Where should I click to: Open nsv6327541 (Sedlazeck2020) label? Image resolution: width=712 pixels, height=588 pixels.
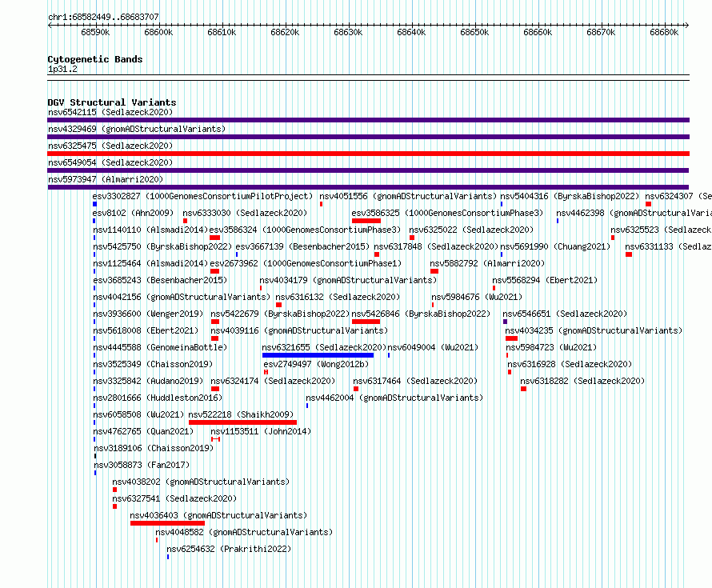pos(174,498)
